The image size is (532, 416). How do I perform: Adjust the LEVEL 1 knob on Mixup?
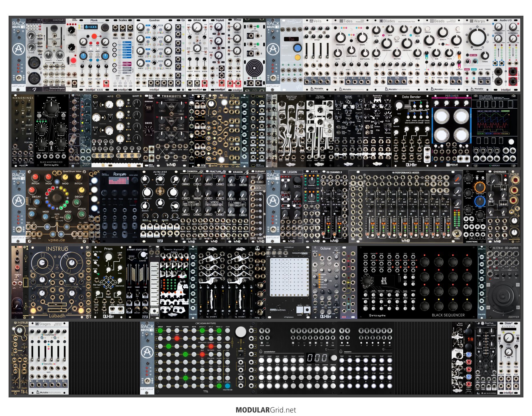pos(237,26)
